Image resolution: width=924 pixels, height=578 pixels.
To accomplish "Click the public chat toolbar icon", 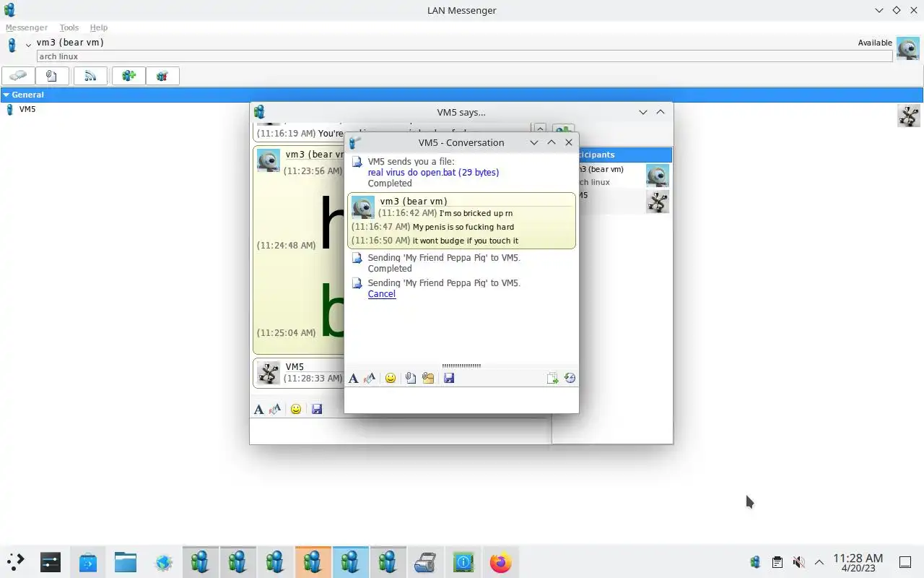I will tap(162, 76).
